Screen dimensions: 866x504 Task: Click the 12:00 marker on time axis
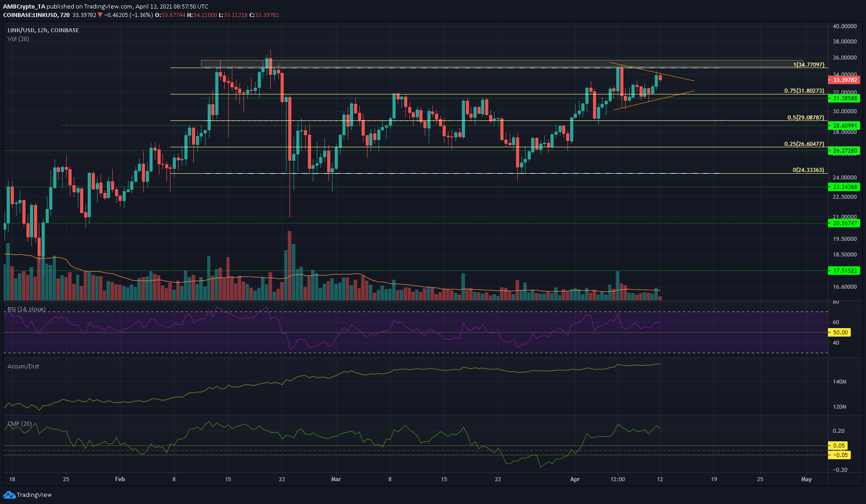coord(618,479)
